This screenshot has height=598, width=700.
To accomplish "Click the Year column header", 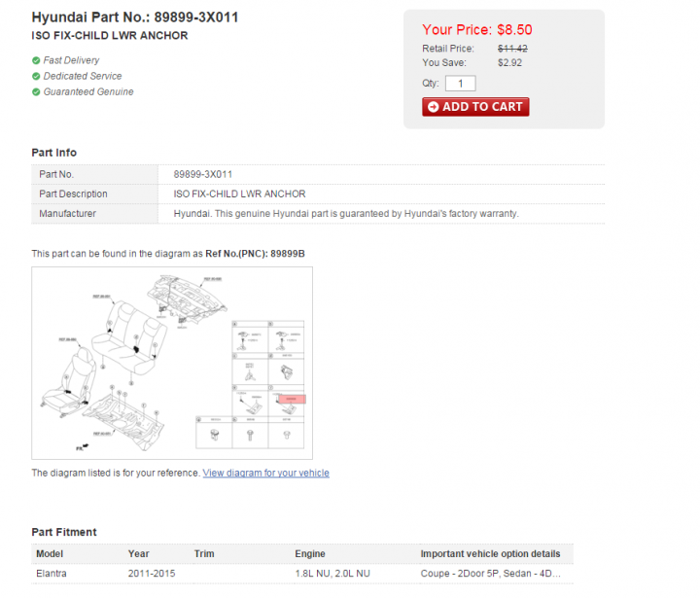I will [x=138, y=554].
